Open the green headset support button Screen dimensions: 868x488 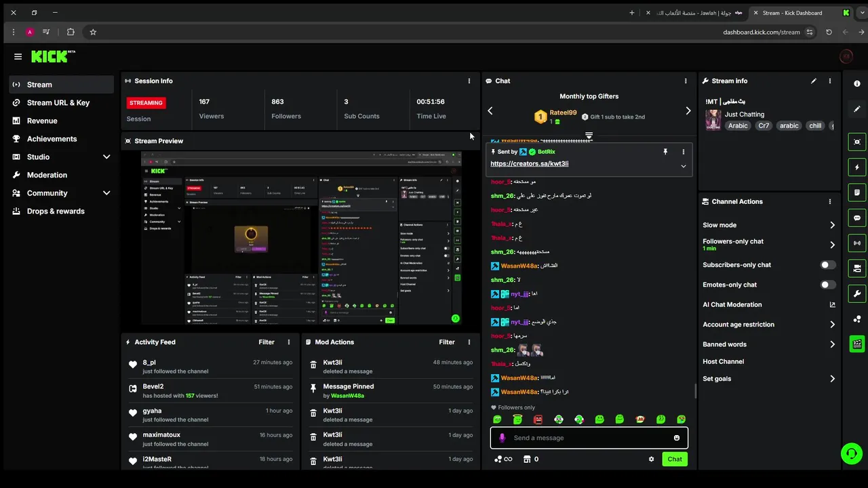[851, 453]
